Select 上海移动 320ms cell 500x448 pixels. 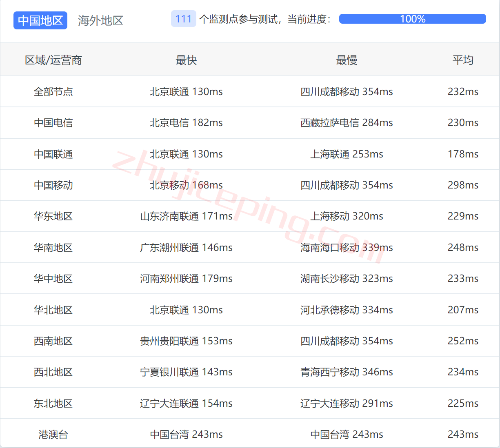pyautogui.click(x=347, y=216)
